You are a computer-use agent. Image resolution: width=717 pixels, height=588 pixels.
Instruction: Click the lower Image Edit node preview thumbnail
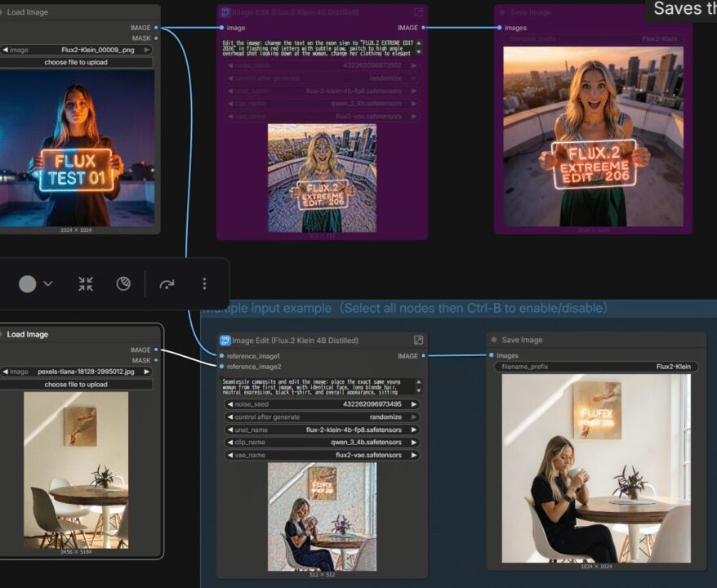(x=322, y=517)
